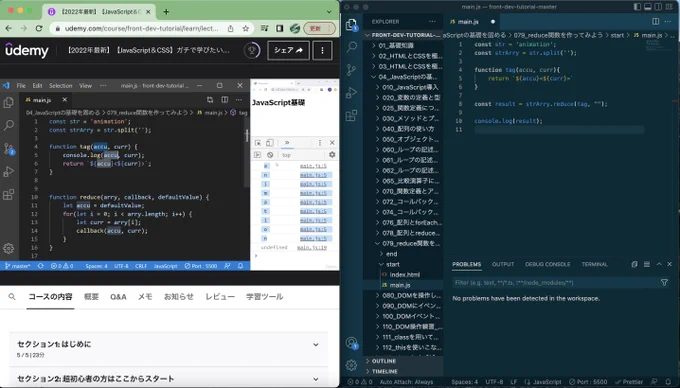Bookmark this Udemy page with star icon
Image resolution: width=680 pixels, height=388 pixels.
coord(245,28)
